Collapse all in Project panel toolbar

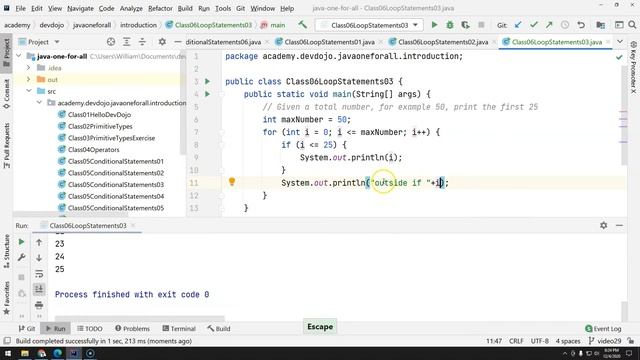(x=142, y=42)
